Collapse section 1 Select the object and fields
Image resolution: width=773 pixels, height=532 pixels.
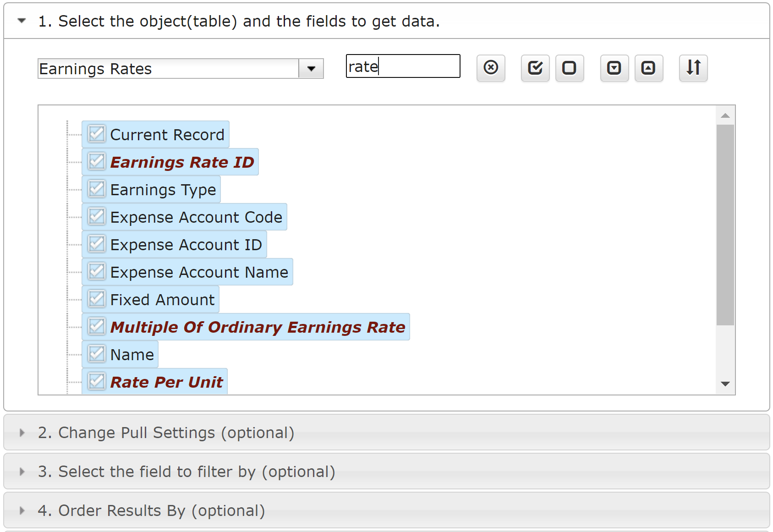pos(387,21)
